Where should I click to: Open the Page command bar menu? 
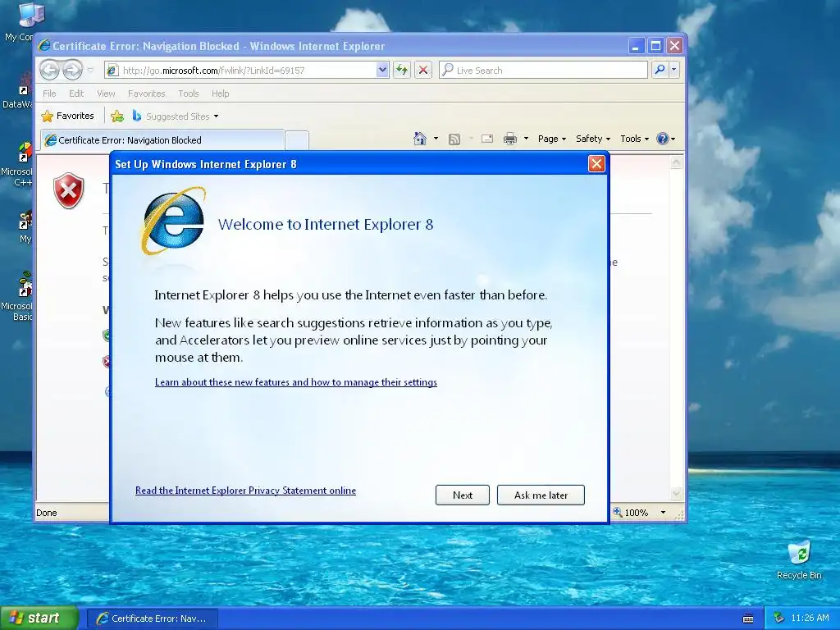[552, 139]
